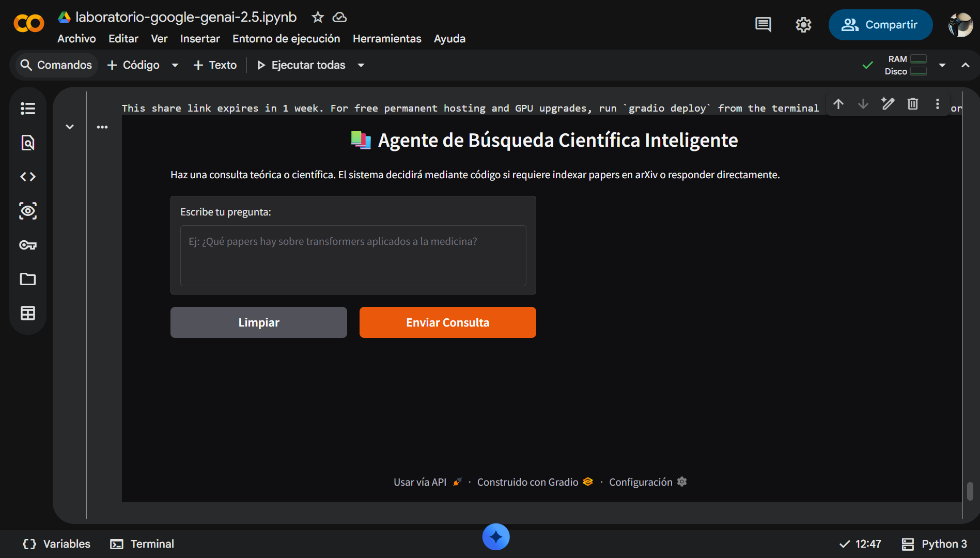Viewport: 980px width, 558px height.
Task: Star the notebook laboratorio-google-genai-2.5.ipynb
Action: tap(318, 17)
